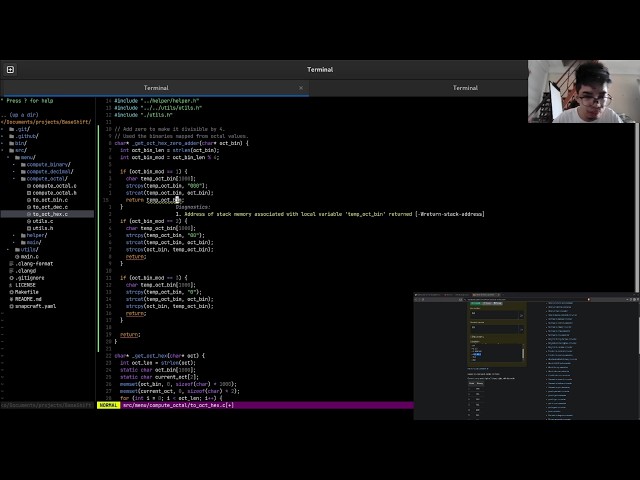Open the Makefile icon in tree

[x=12, y=292]
